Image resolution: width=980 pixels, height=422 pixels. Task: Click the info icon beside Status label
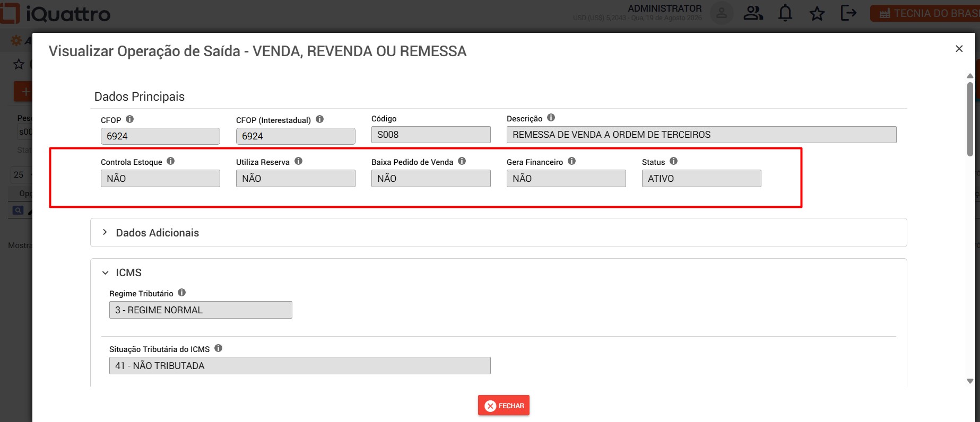click(x=674, y=161)
